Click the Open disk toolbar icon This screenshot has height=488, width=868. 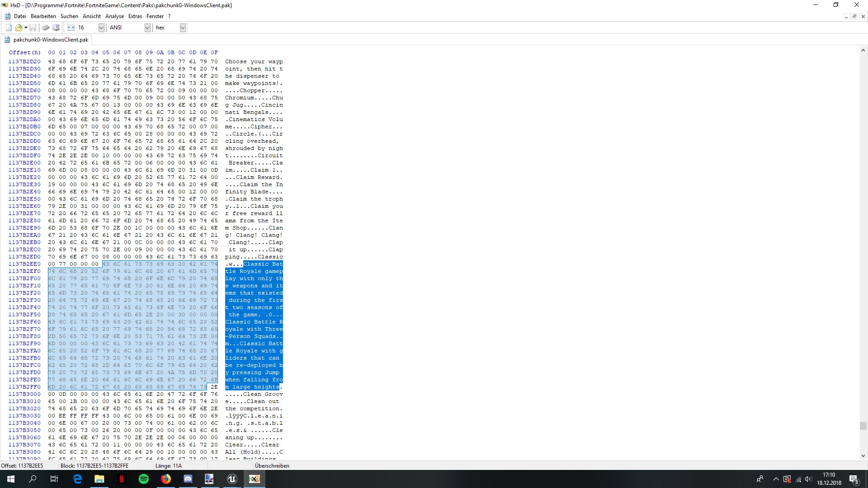[x=56, y=28]
